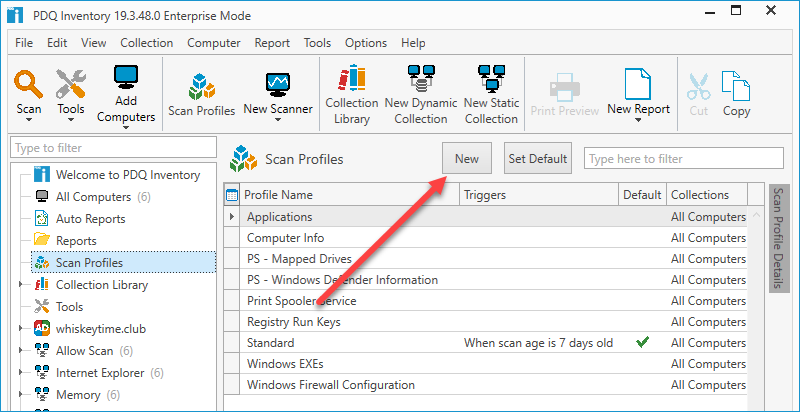The width and height of the screenshot is (800, 412).
Task: Expand the Collection Library tree node
Action: click(x=21, y=285)
